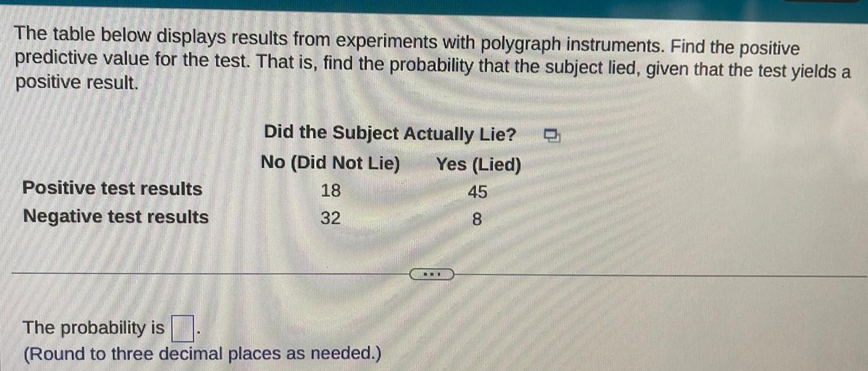Click the 'Yes (Lied)' column header
The image size is (868, 371).
[x=479, y=162]
